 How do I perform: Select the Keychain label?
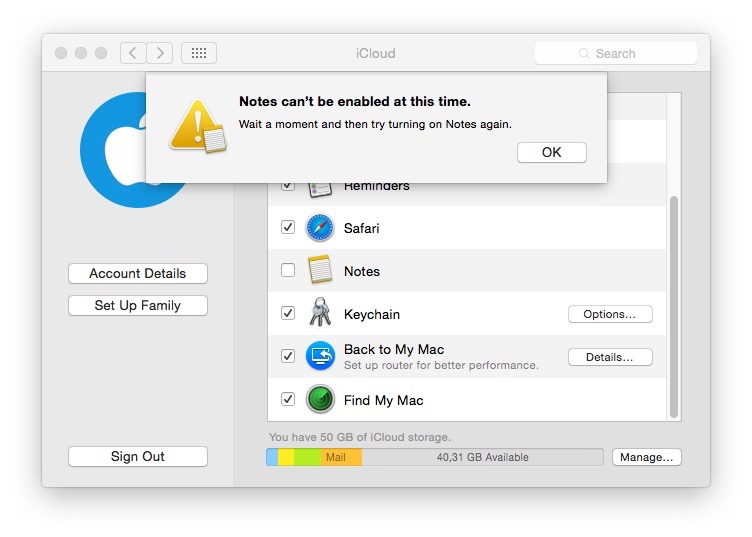click(372, 315)
